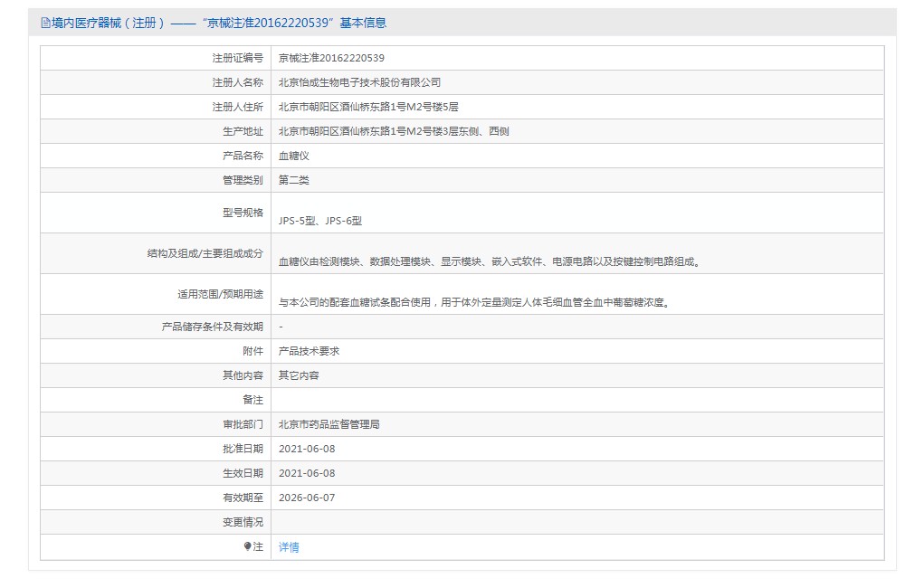Screen dimensions: 905x588
Task: Click the 型号规格 label
Action: click(x=243, y=213)
